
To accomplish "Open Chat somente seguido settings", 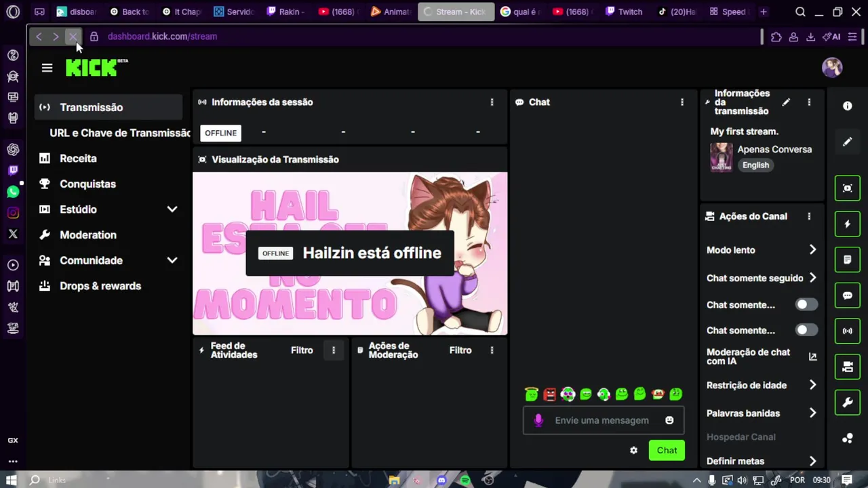I will click(x=762, y=278).
